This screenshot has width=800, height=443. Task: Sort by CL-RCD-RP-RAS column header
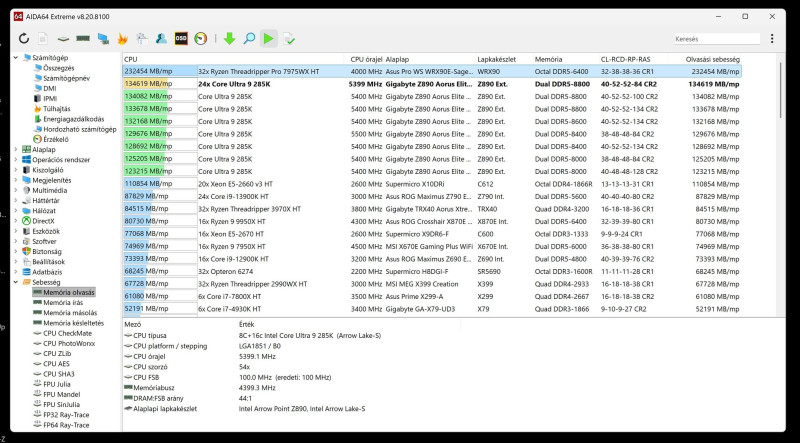pyautogui.click(x=626, y=59)
